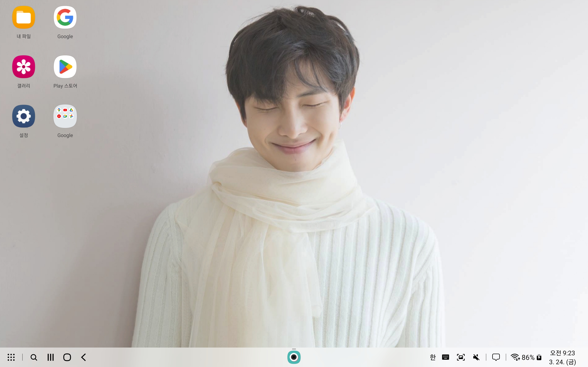This screenshot has height=367, width=588.
Task: Open Wi-Fi status in system tray
Action: tap(515, 357)
